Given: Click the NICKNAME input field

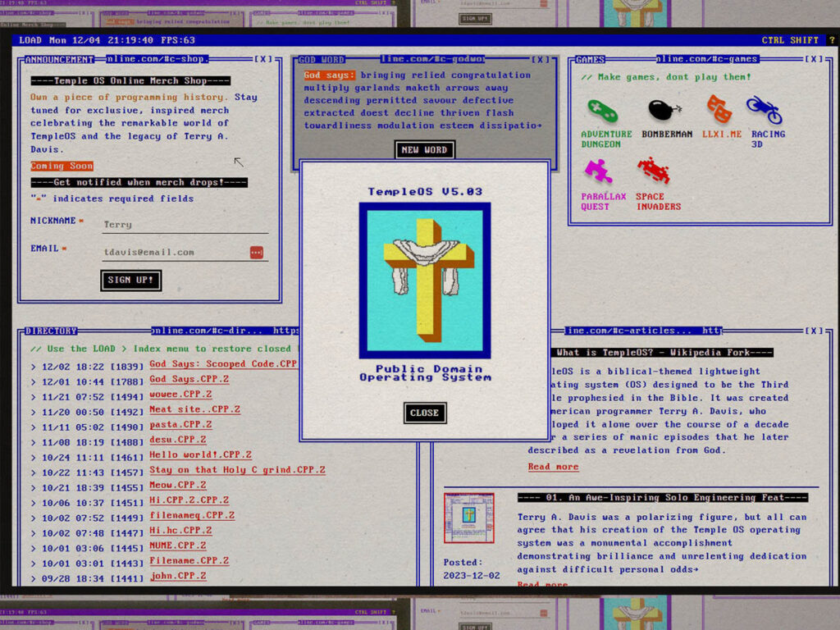Looking at the screenshot, I should [x=185, y=225].
